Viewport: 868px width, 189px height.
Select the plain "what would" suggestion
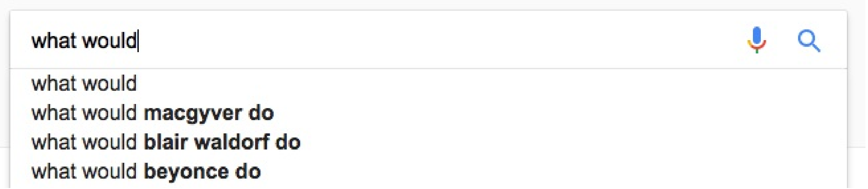pyautogui.click(x=84, y=83)
